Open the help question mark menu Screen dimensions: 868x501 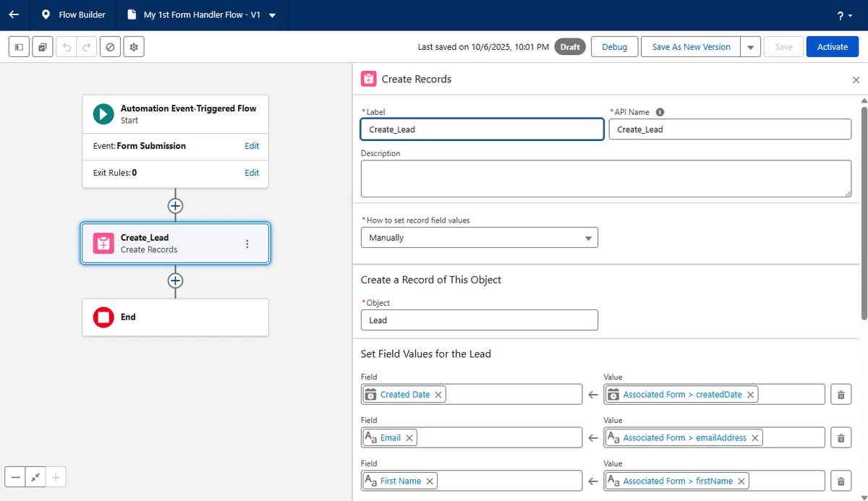tap(844, 15)
